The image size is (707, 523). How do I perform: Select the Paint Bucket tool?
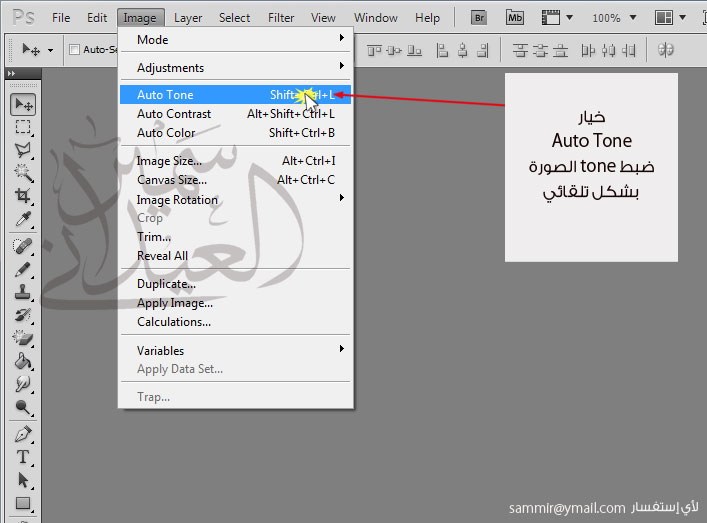point(23,361)
